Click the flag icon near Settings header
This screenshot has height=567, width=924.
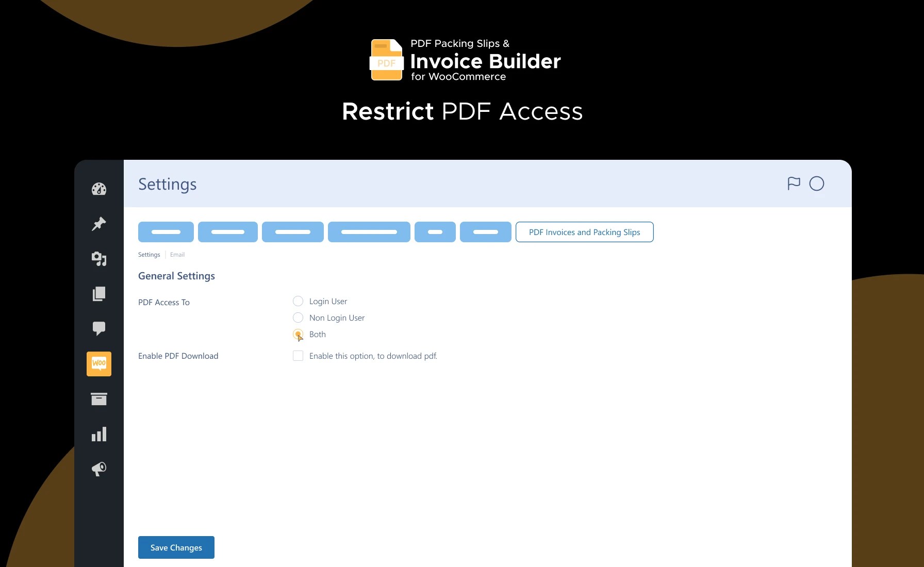point(794,184)
